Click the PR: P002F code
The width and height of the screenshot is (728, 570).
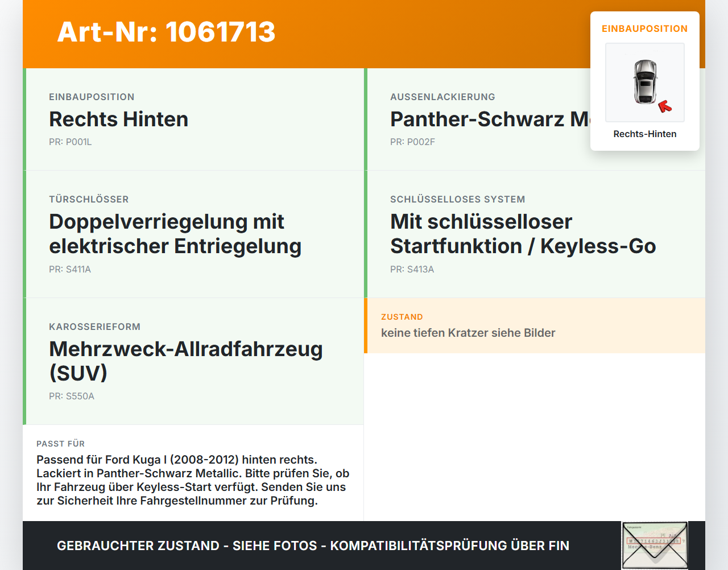pos(412,142)
